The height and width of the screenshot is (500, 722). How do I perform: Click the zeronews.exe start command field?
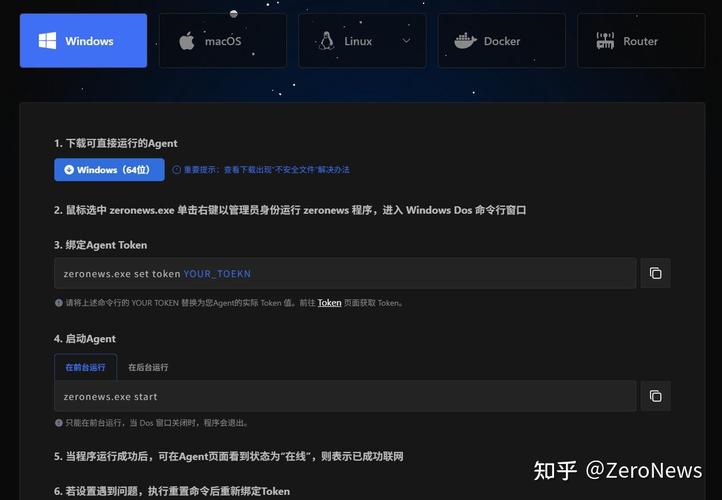click(345, 396)
